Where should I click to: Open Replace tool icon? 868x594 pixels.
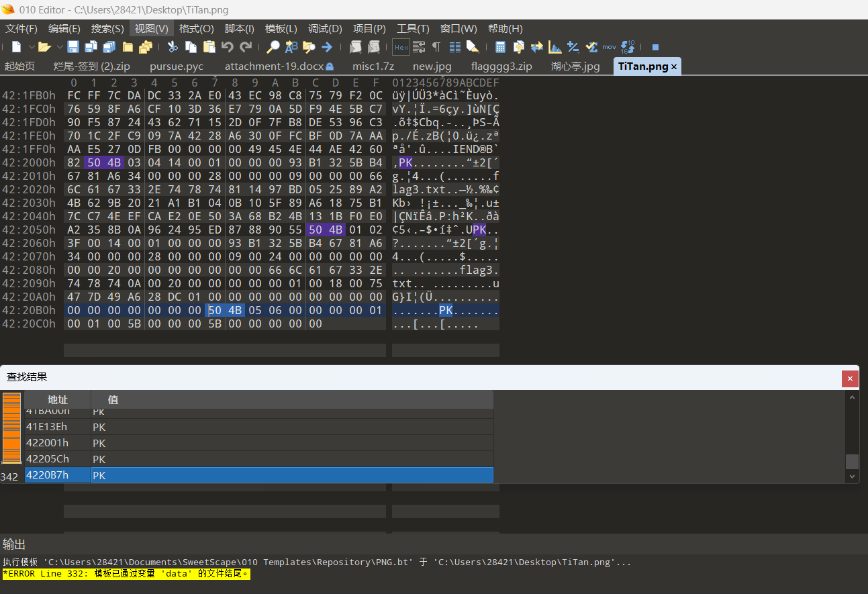[x=291, y=47]
